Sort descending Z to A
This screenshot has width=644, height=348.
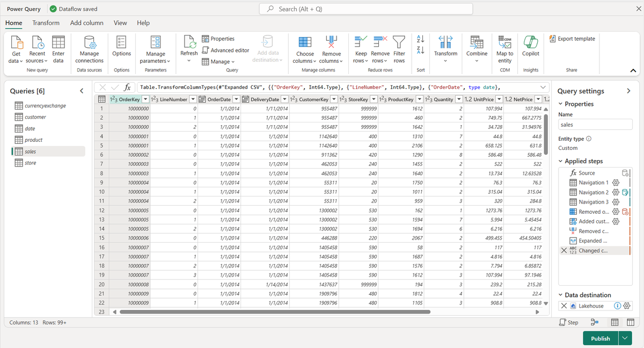(x=420, y=50)
